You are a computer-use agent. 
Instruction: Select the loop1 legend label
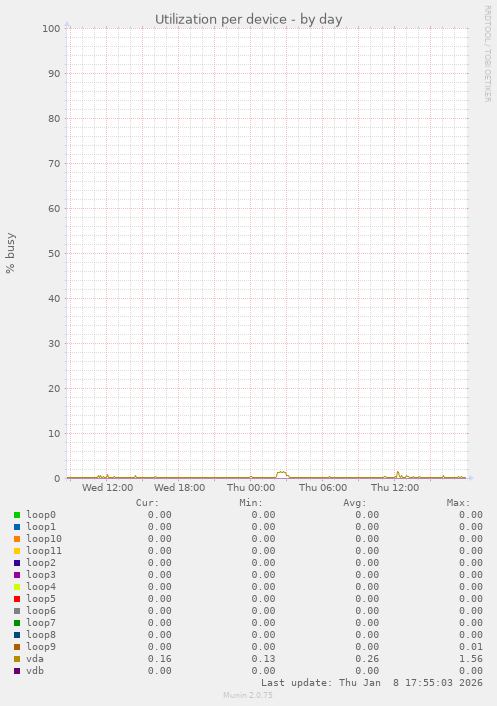[x=41, y=527]
